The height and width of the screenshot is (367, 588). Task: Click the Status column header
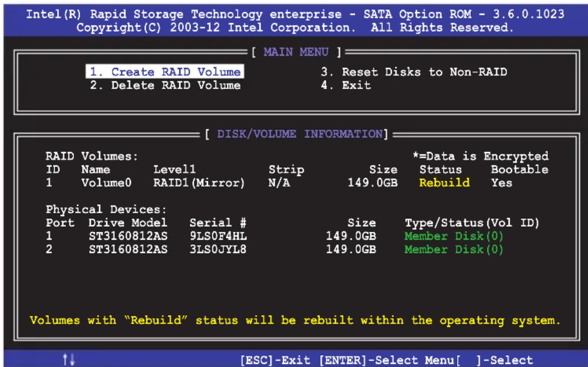(x=441, y=170)
